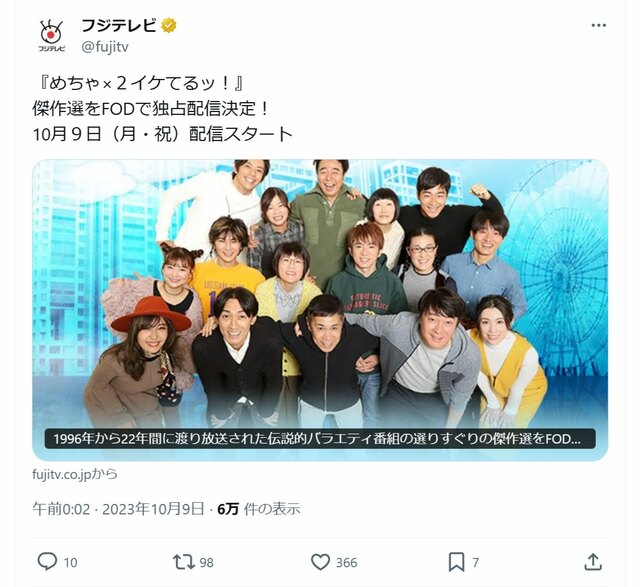
Task: Click the retweet arrows icon
Action: coord(183,562)
